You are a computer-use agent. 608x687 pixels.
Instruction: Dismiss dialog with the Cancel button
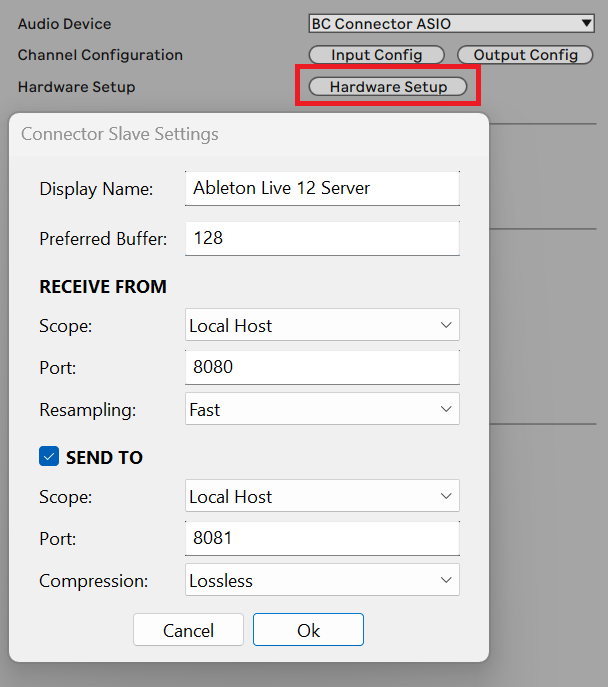[x=188, y=630]
